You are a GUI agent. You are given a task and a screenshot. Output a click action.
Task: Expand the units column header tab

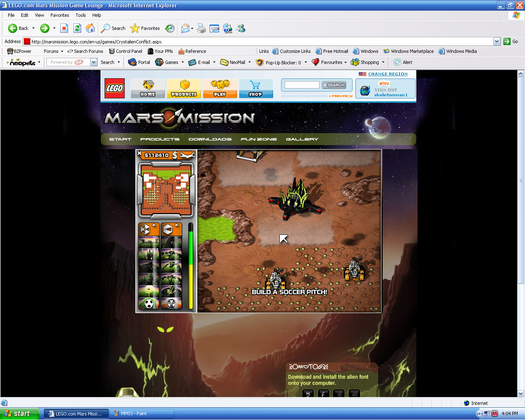[171, 229]
